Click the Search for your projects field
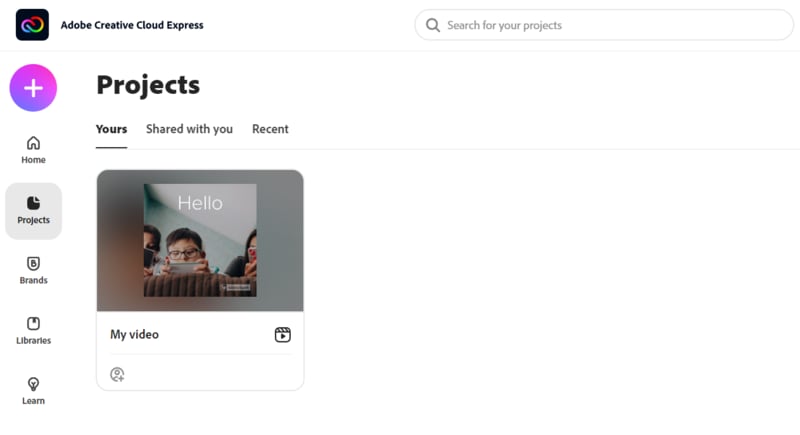This screenshot has height=435, width=800. coord(610,25)
